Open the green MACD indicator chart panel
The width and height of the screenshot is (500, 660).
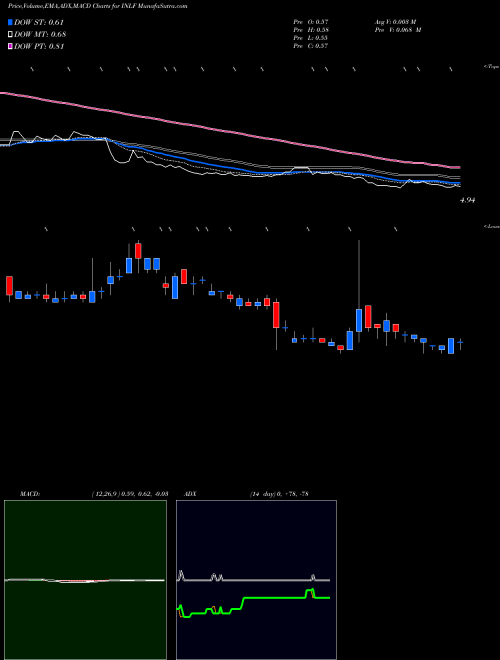pyautogui.click(x=85, y=579)
